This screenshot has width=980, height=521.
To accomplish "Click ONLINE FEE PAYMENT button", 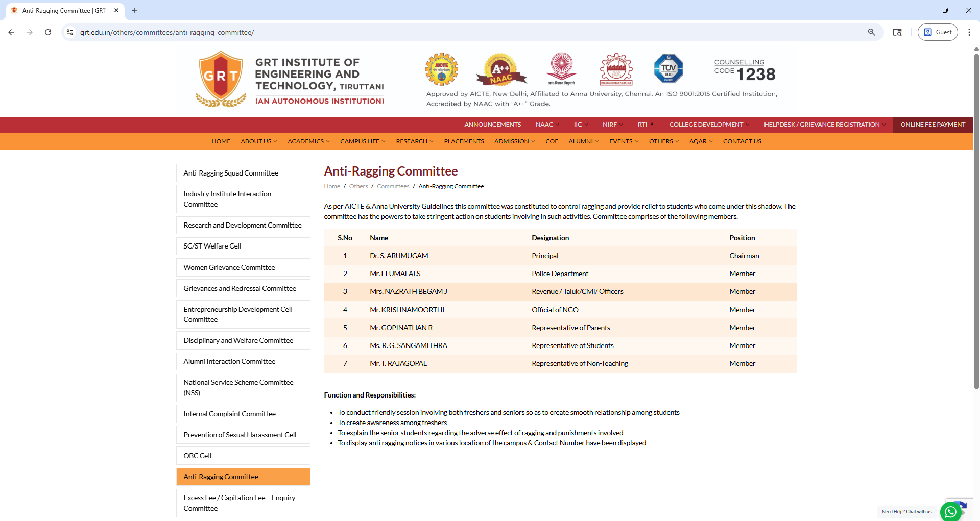I will pos(933,125).
